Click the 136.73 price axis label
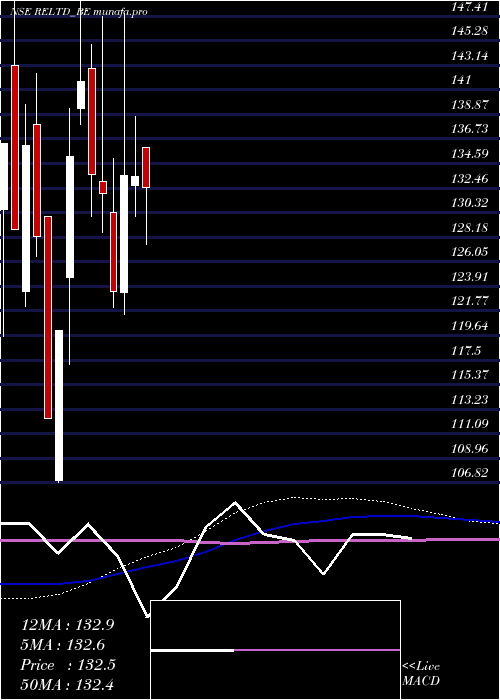 coord(469,129)
